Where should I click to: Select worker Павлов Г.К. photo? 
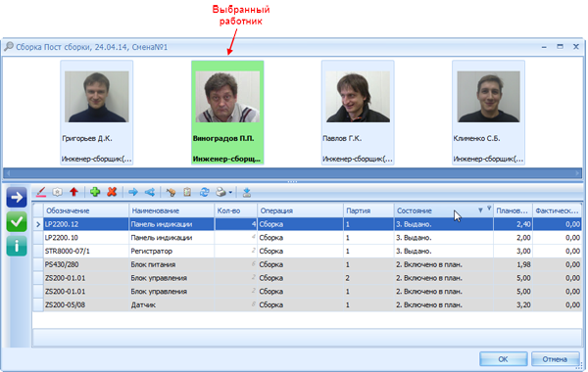coord(358,97)
